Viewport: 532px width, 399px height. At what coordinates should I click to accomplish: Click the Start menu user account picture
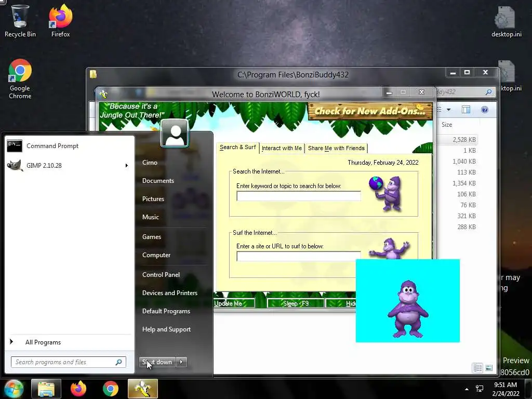[x=175, y=133]
